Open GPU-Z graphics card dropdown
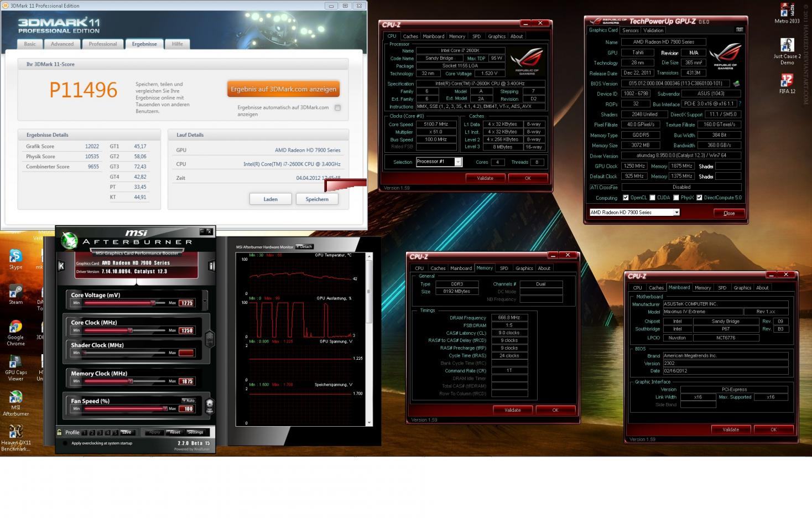Viewport: 812px width, 518px height. [x=676, y=213]
